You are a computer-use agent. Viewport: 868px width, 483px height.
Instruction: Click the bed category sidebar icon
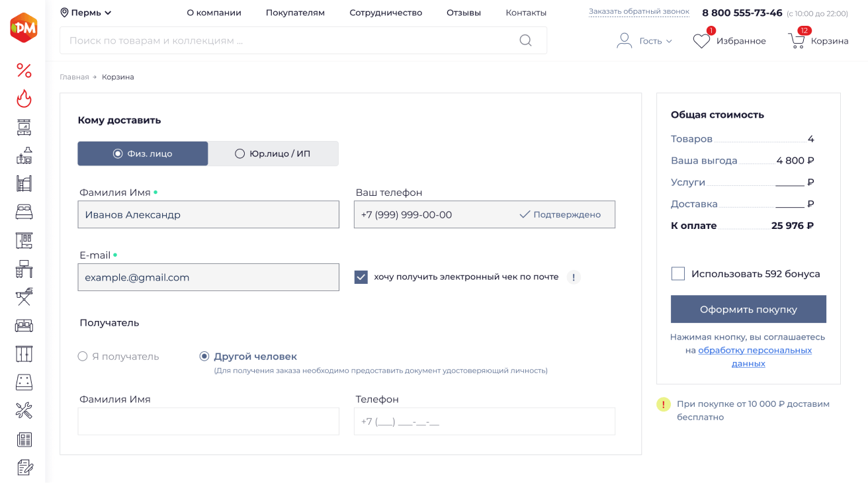click(24, 212)
